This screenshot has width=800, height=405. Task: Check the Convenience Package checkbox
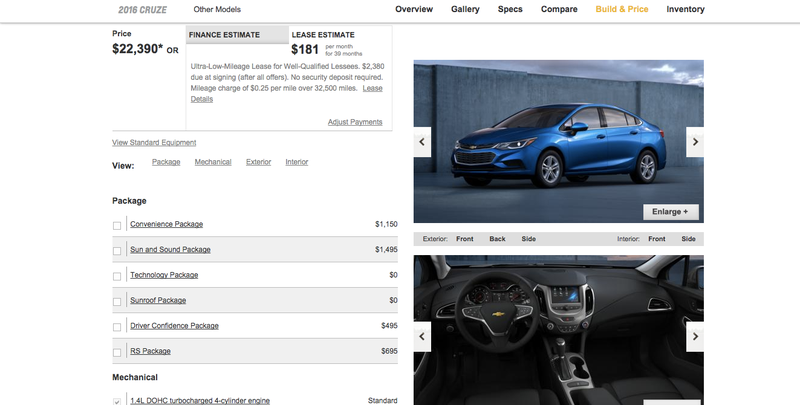pyautogui.click(x=117, y=225)
